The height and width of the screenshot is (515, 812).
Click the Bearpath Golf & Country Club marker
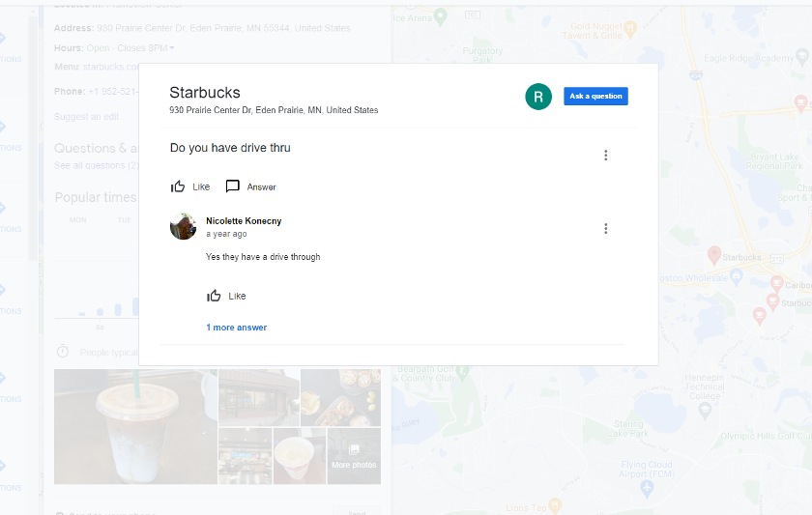pos(462,371)
